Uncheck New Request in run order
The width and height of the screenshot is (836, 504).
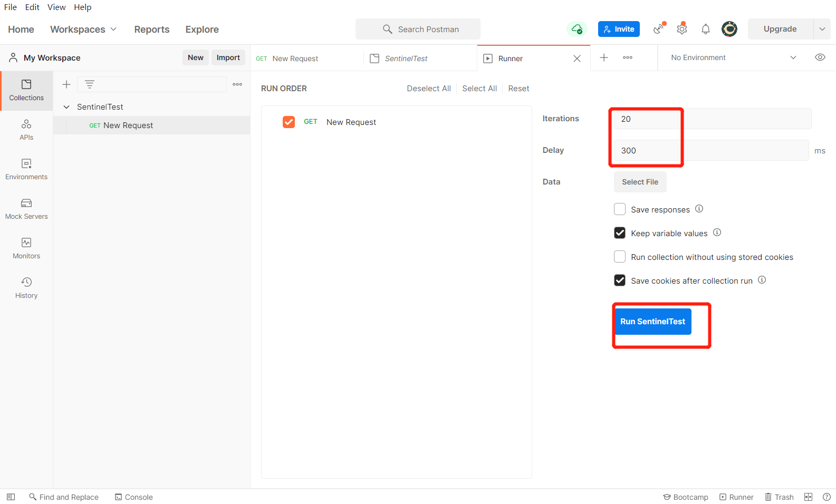tap(289, 122)
